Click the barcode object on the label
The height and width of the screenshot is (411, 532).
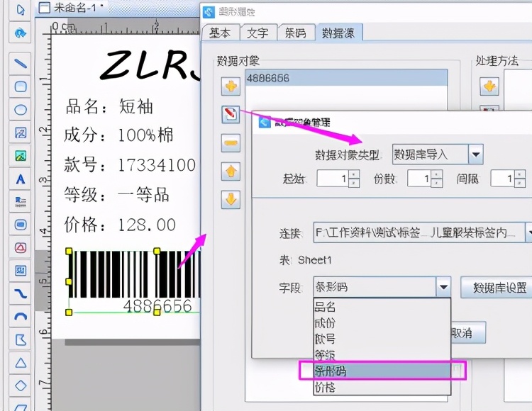[x=135, y=281]
